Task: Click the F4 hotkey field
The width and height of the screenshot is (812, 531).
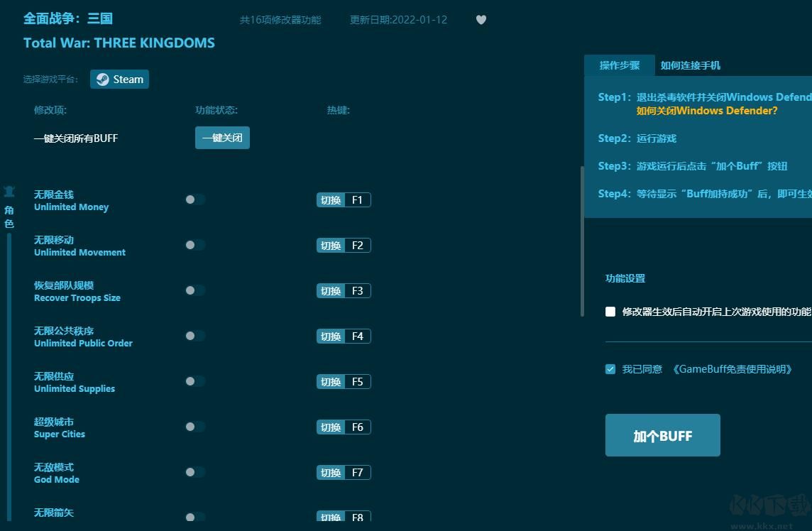Action: [x=357, y=336]
